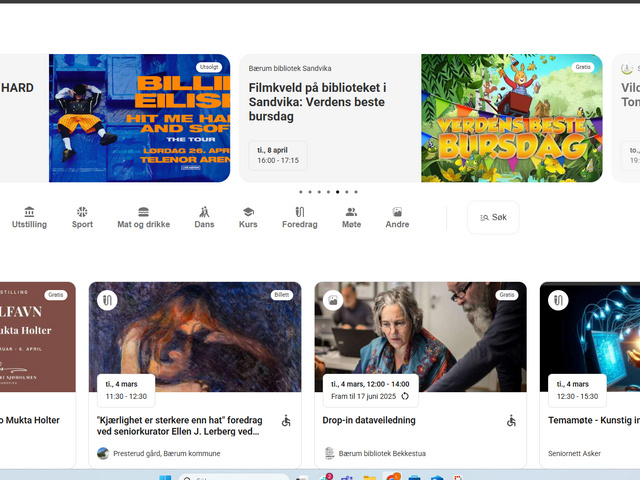The image size is (640, 480).
Task: Click the Verdens Beste Bursdag image
Action: (511, 118)
